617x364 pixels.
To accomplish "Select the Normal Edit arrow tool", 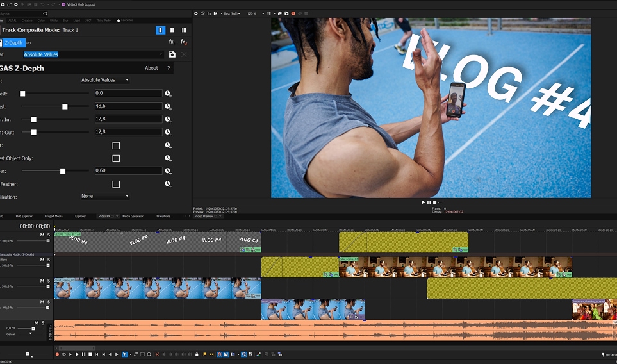I will pos(125,354).
